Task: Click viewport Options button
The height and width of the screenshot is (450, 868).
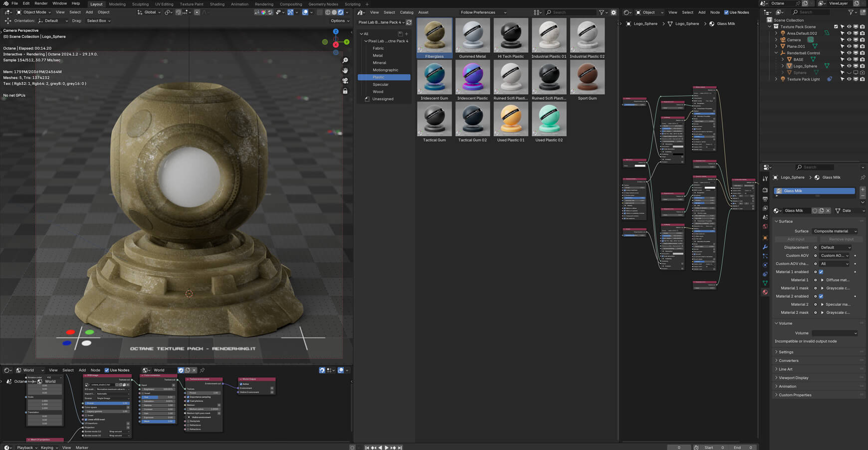Action: [340, 21]
